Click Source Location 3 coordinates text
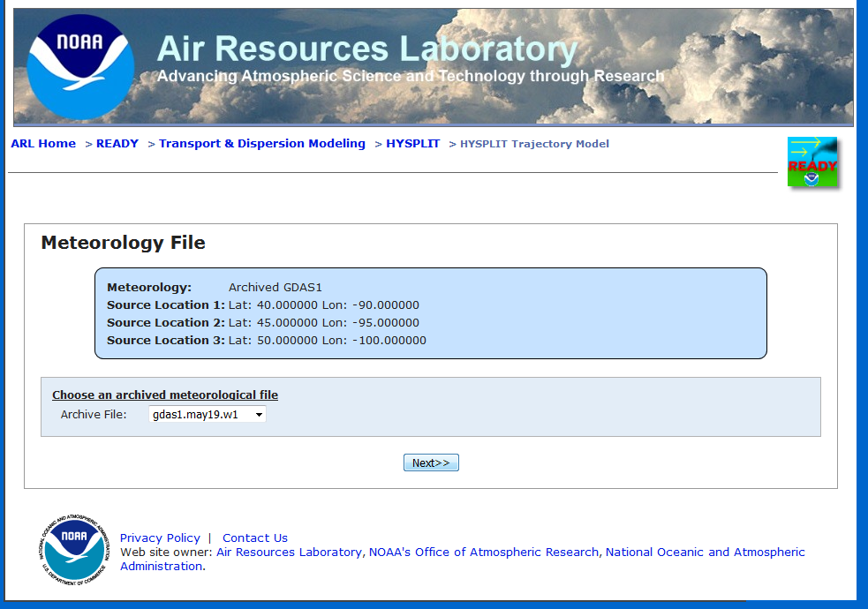The image size is (868, 609). (328, 340)
